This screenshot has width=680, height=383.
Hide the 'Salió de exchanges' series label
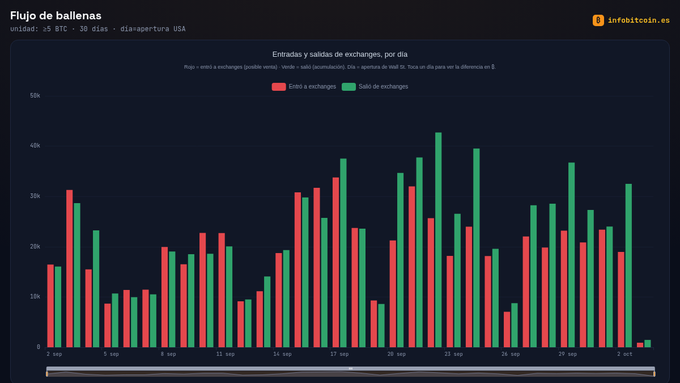coord(383,87)
